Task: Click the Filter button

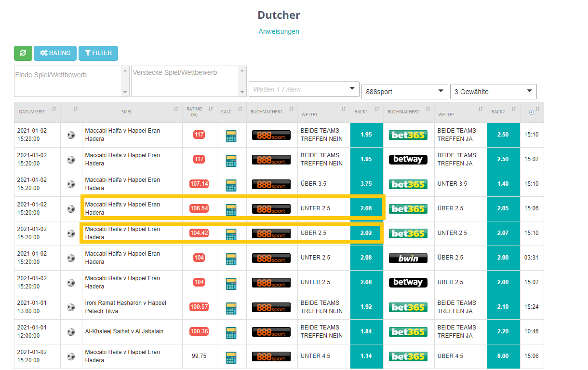Action: pos(98,53)
